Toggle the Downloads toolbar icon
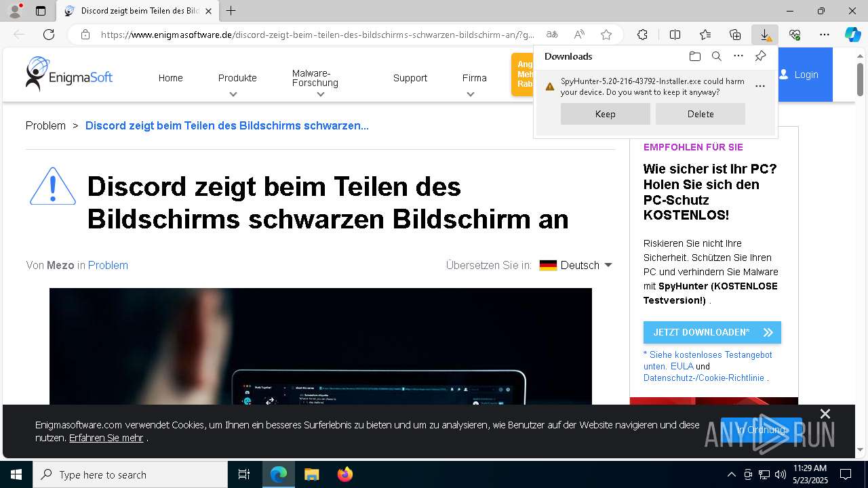 765,35
